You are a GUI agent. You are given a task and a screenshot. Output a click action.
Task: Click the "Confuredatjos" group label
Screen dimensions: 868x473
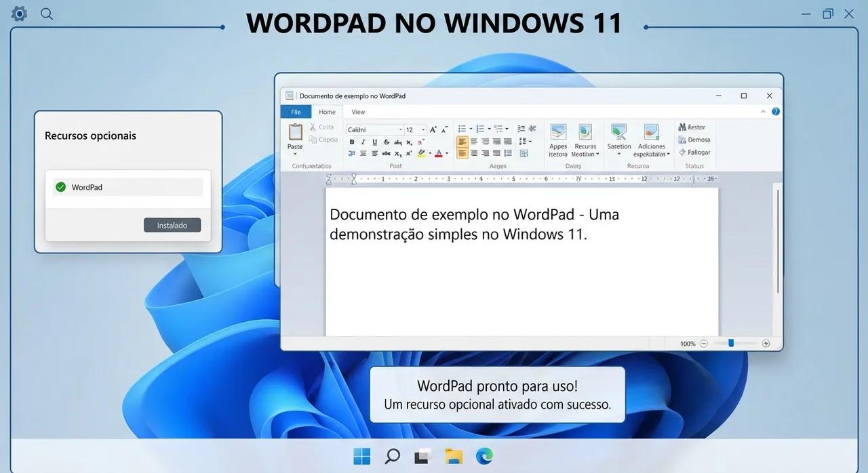pyautogui.click(x=312, y=166)
